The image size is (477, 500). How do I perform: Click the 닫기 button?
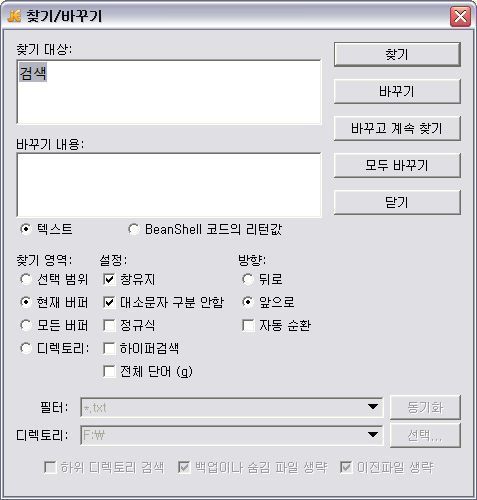397,202
